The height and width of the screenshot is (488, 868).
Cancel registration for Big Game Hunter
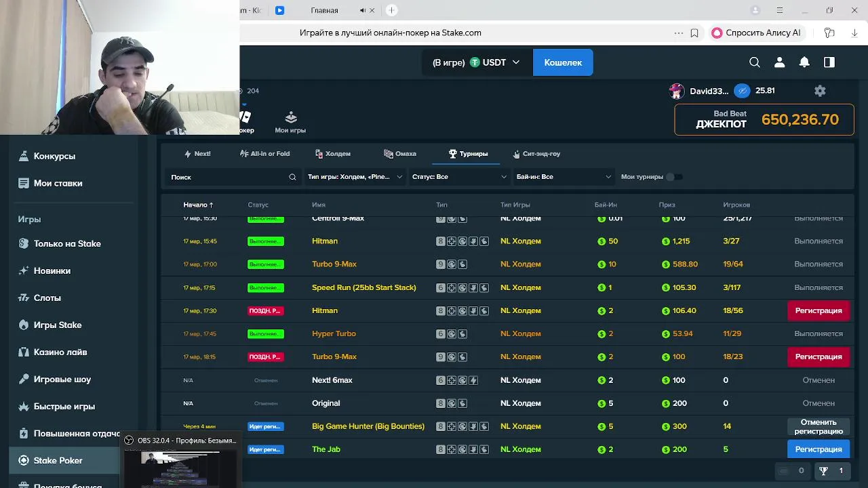point(818,426)
